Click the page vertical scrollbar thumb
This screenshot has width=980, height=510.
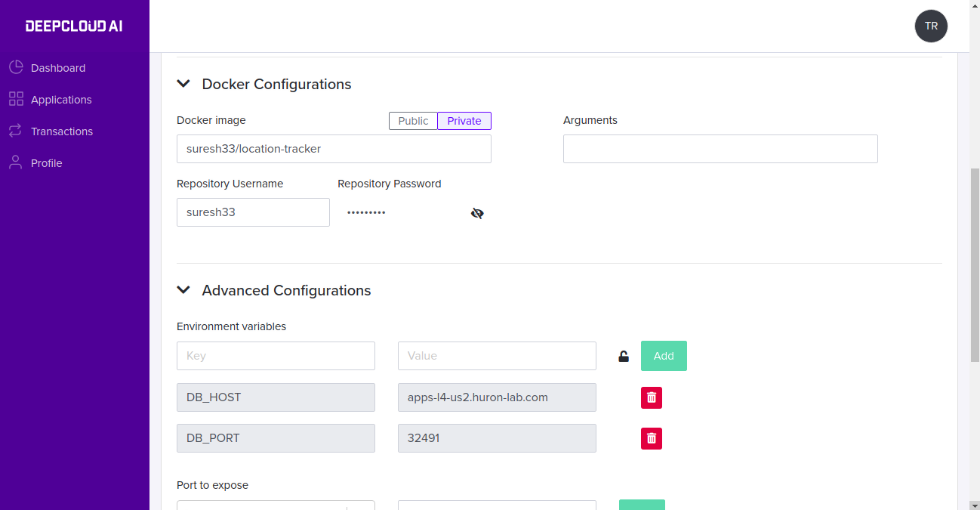click(974, 264)
